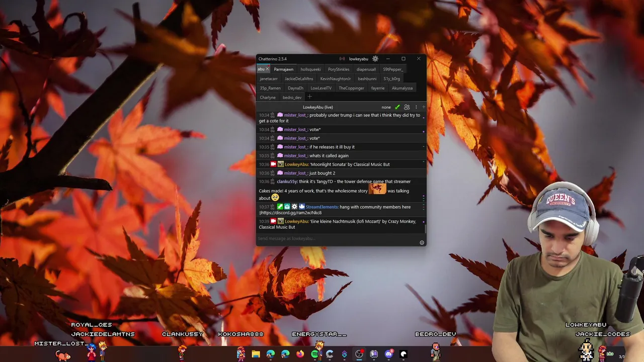
Task: Click the LowkeyAbu (live) split header
Action: click(x=318, y=107)
